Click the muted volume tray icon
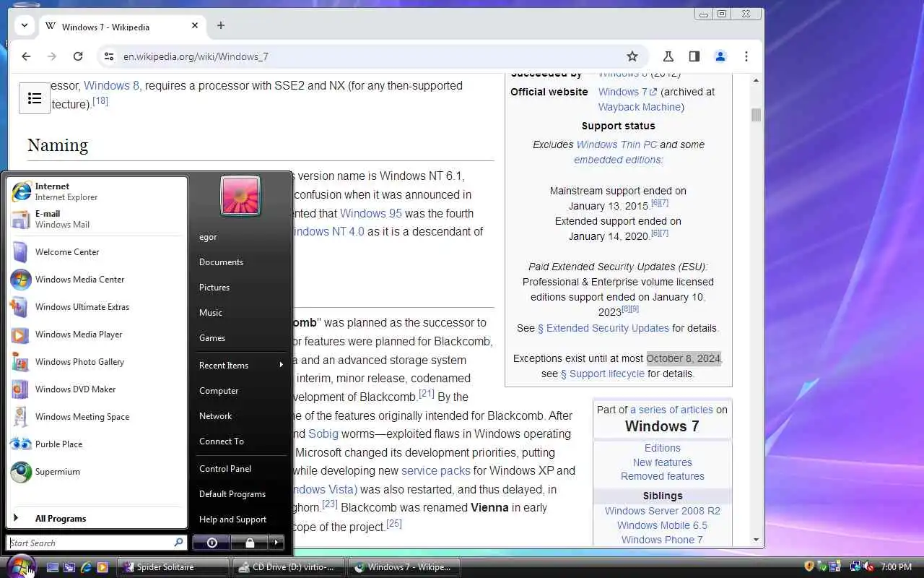Viewport: 924px width, 578px height. click(869, 567)
